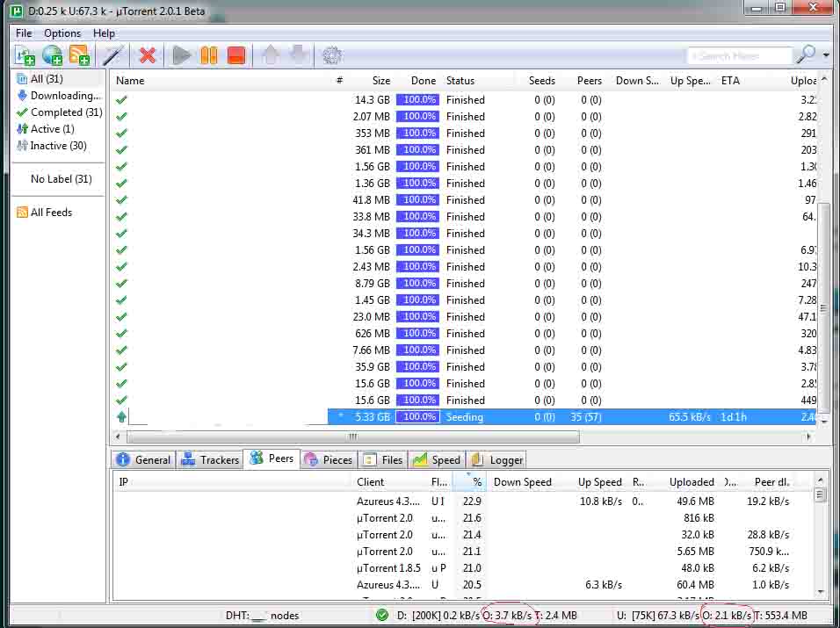Screen dimensions: 840x628
Task: Open the Help menu
Action: tap(104, 33)
